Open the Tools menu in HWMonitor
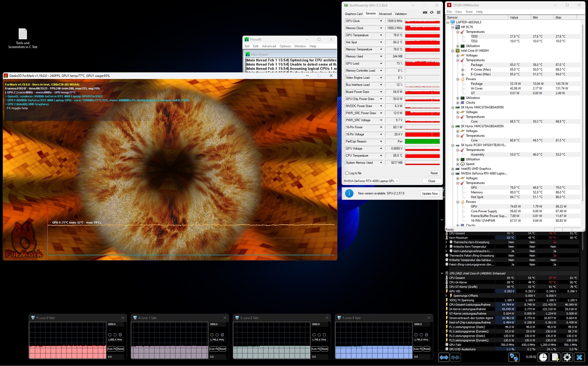The height and width of the screenshot is (366, 588). [469, 12]
